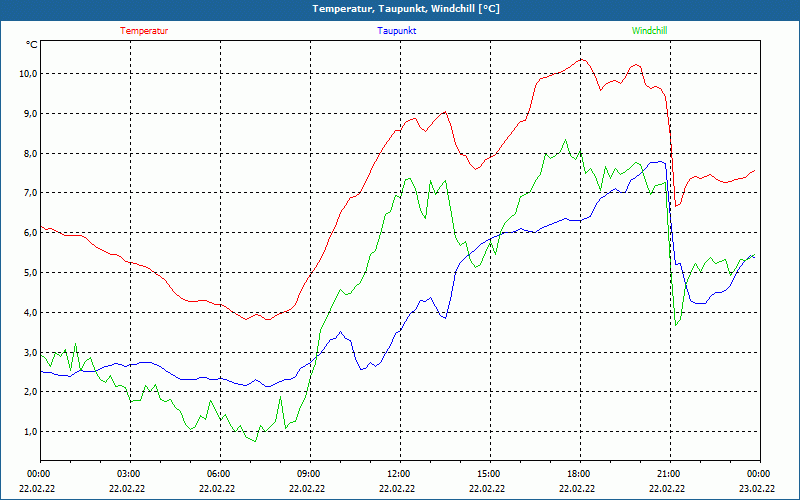Click the 22.02.22 date below 12:00

click(397, 488)
